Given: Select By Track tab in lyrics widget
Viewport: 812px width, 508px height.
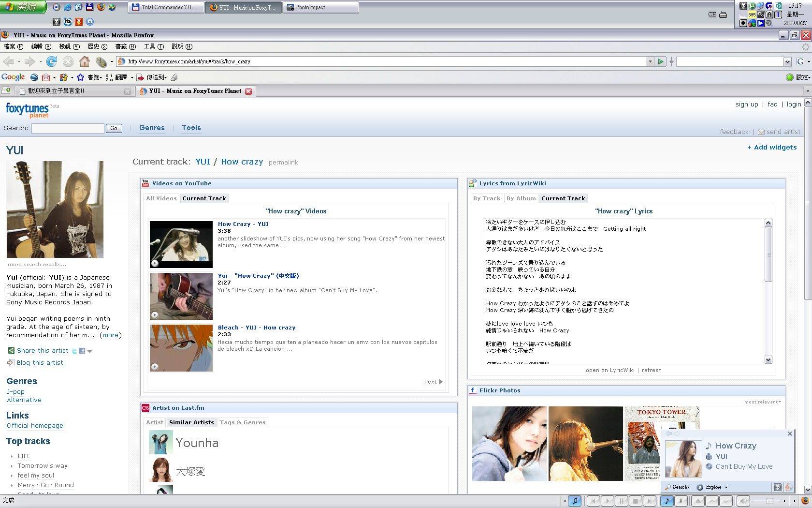Looking at the screenshot, I should click(x=487, y=198).
